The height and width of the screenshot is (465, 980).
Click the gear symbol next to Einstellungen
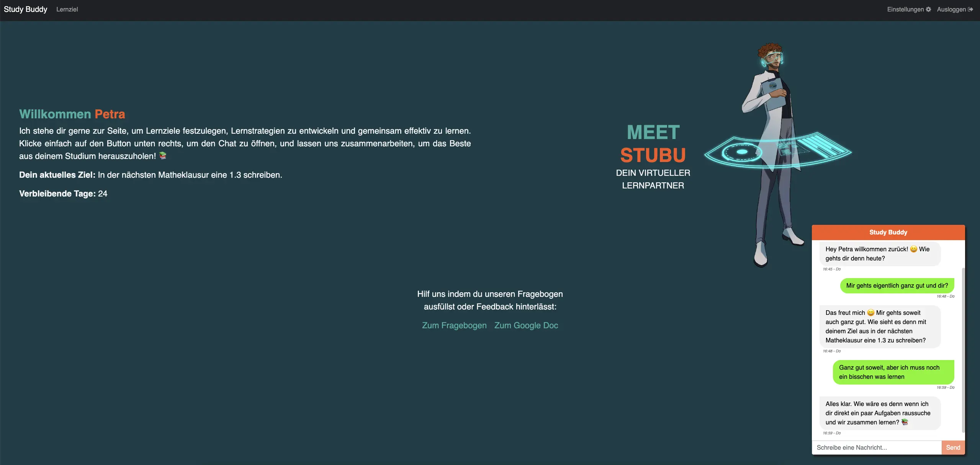click(928, 9)
